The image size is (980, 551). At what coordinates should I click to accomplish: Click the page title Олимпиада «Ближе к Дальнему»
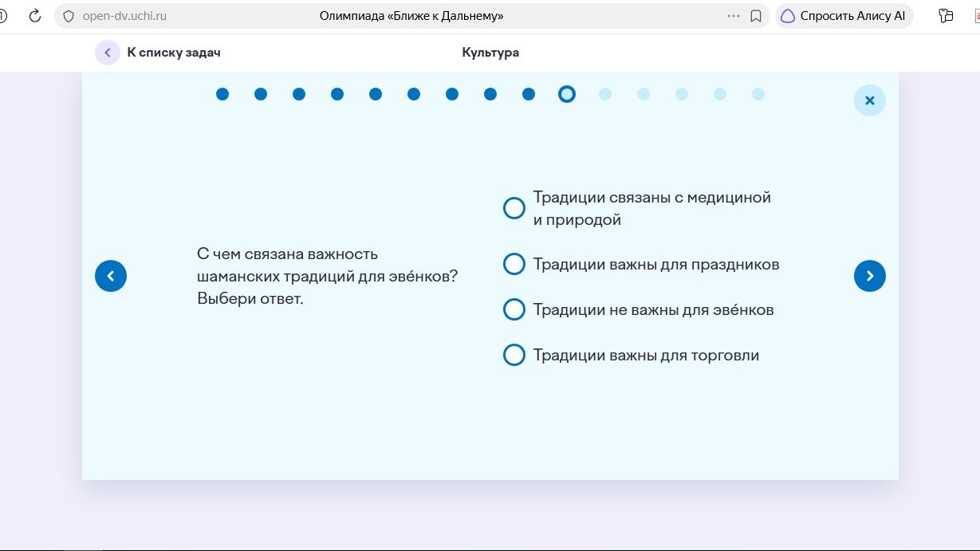411,16
